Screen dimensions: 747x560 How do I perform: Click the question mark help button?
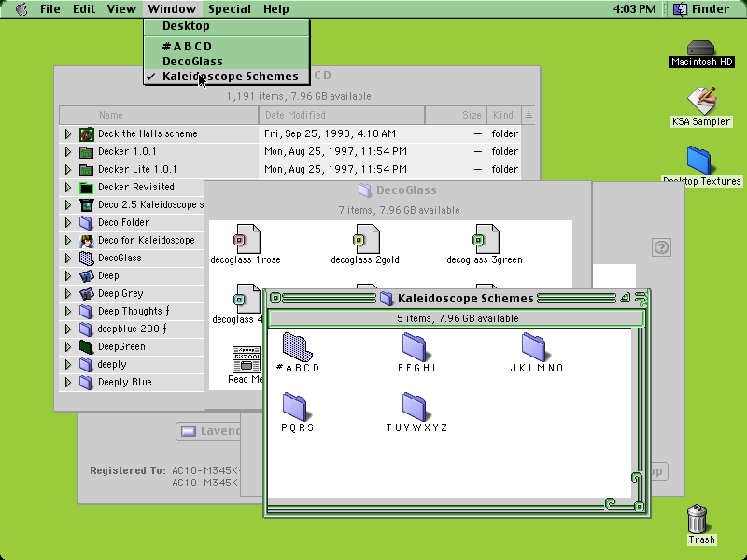pyautogui.click(x=661, y=247)
